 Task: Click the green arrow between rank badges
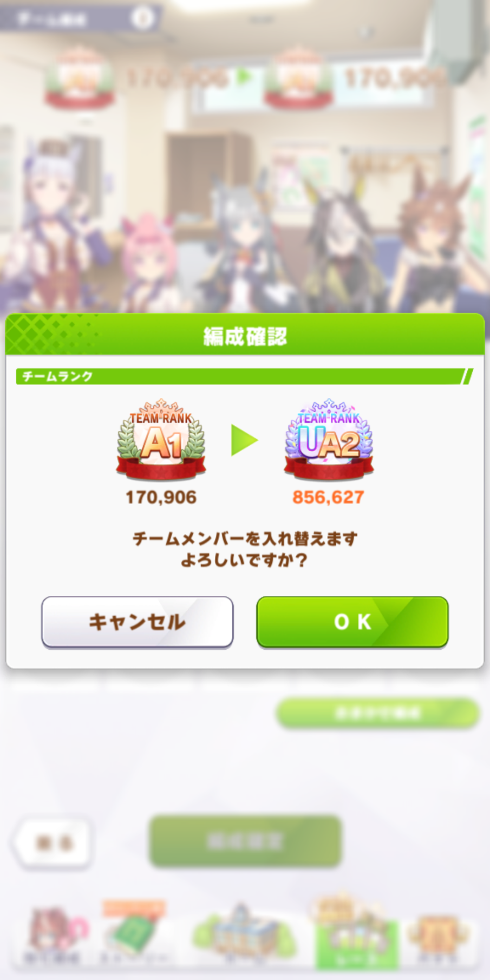[x=244, y=440]
